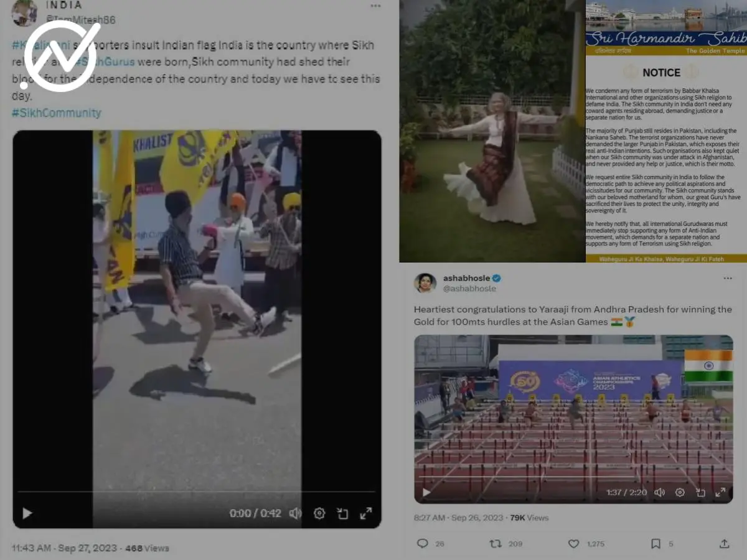Open the #SikhCommunity hashtag link

pyautogui.click(x=56, y=113)
